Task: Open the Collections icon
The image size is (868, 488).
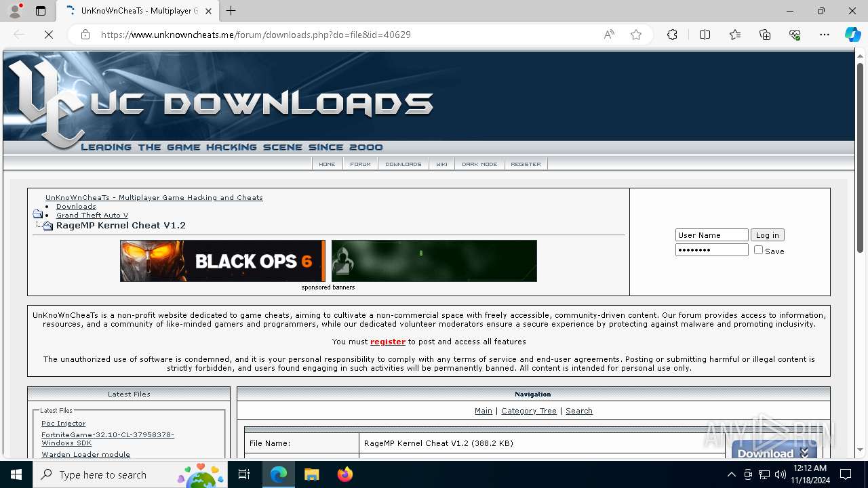Action: tap(765, 35)
